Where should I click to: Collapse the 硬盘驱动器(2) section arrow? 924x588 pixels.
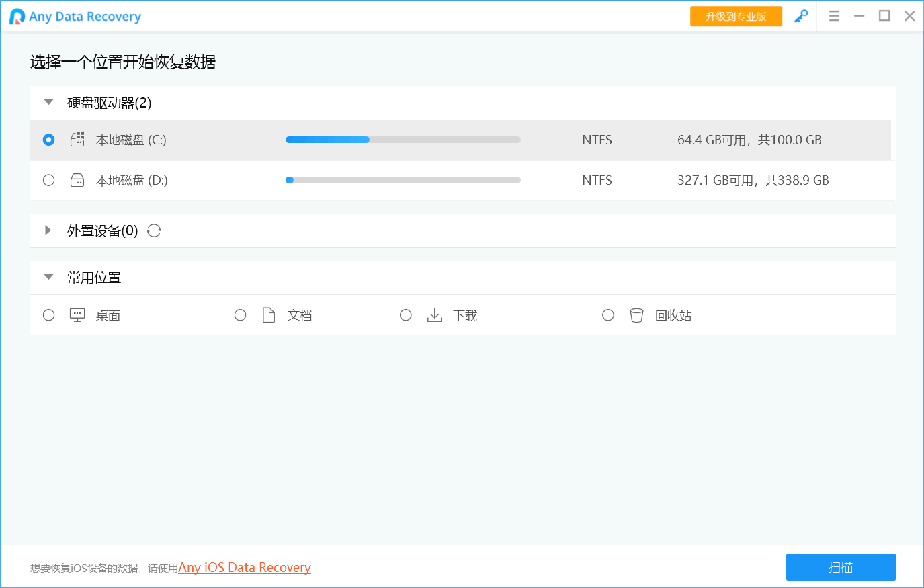(48, 102)
